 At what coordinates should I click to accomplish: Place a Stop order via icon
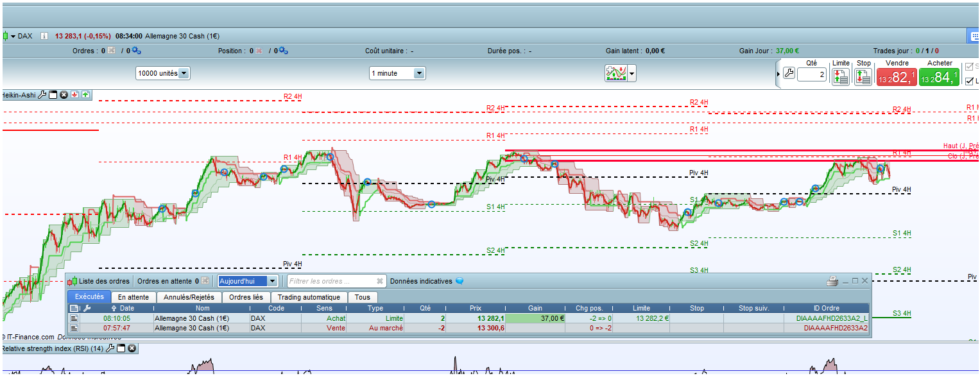pyautogui.click(x=863, y=77)
